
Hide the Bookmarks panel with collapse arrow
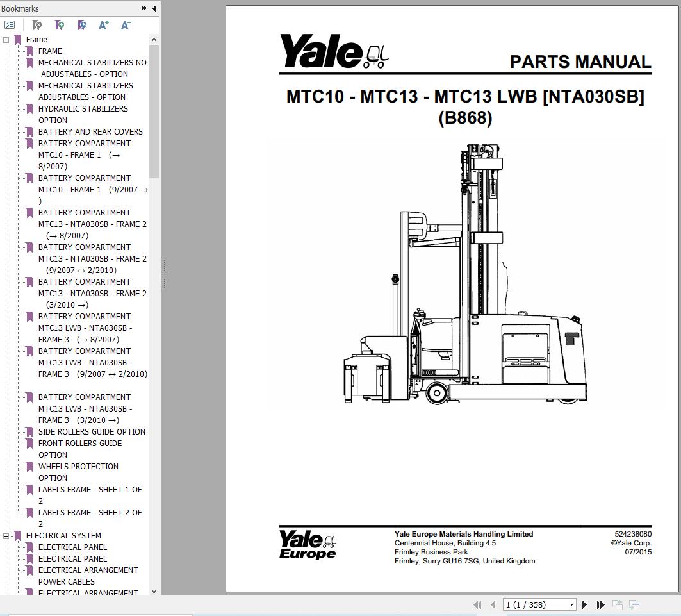click(153, 8)
